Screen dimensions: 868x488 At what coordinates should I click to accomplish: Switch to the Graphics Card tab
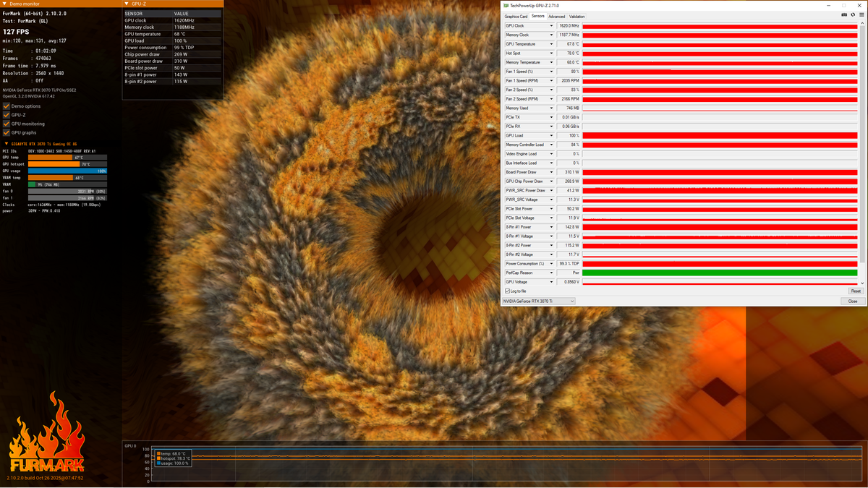pyautogui.click(x=516, y=16)
